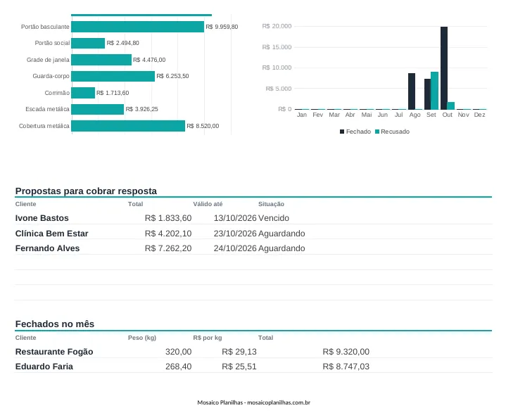Viewport: 506px width, 420px height.
Task: Click the R$ 2.494,80 value label
Action: 122,43
